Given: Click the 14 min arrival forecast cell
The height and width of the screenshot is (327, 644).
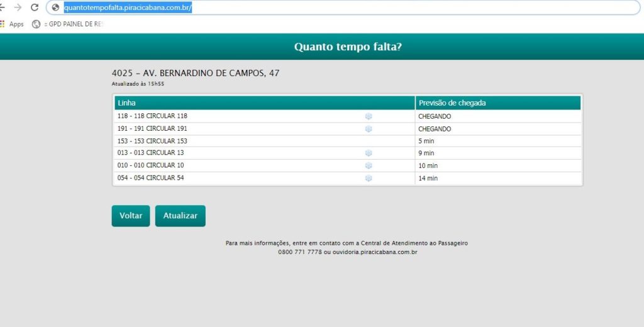Looking at the screenshot, I should (428, 179).
